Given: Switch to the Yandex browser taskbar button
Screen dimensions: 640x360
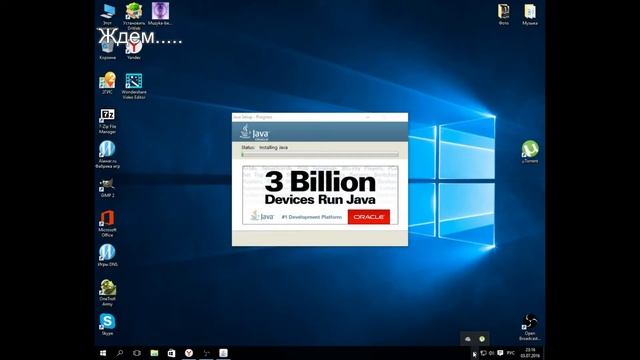Looking at the screenshot, I should tap(189, 353).
